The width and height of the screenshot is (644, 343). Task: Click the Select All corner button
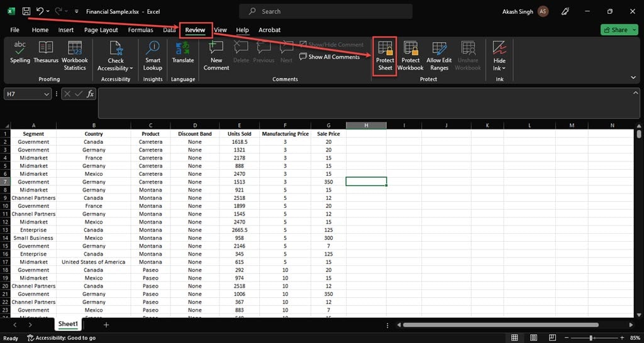tap(6, 125)
